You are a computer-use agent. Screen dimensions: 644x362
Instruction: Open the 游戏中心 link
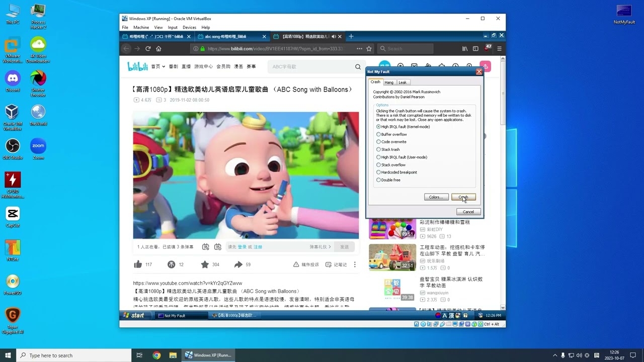click(203, 66)
